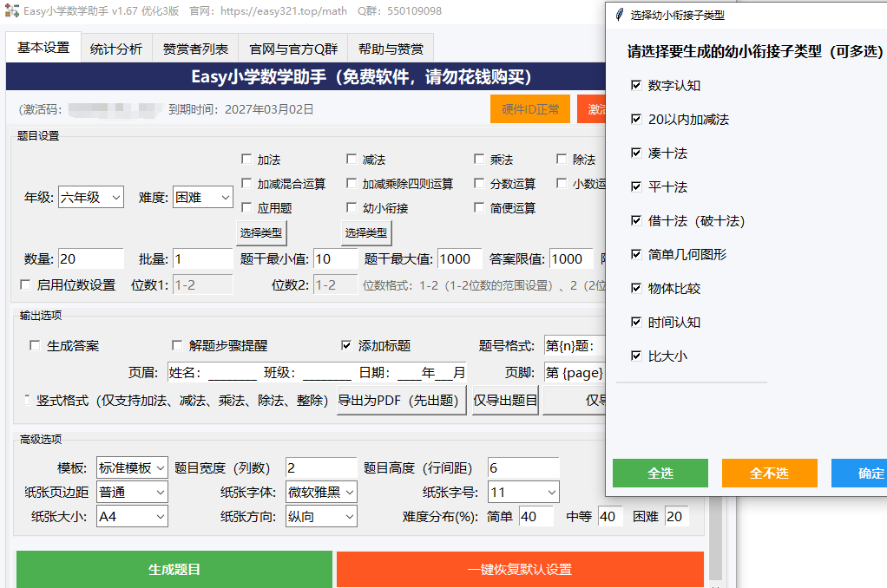The height and width of the screenshot is (588, 887).
Task: Open the 赞赏者列表 tab
Action: [196, 49]
